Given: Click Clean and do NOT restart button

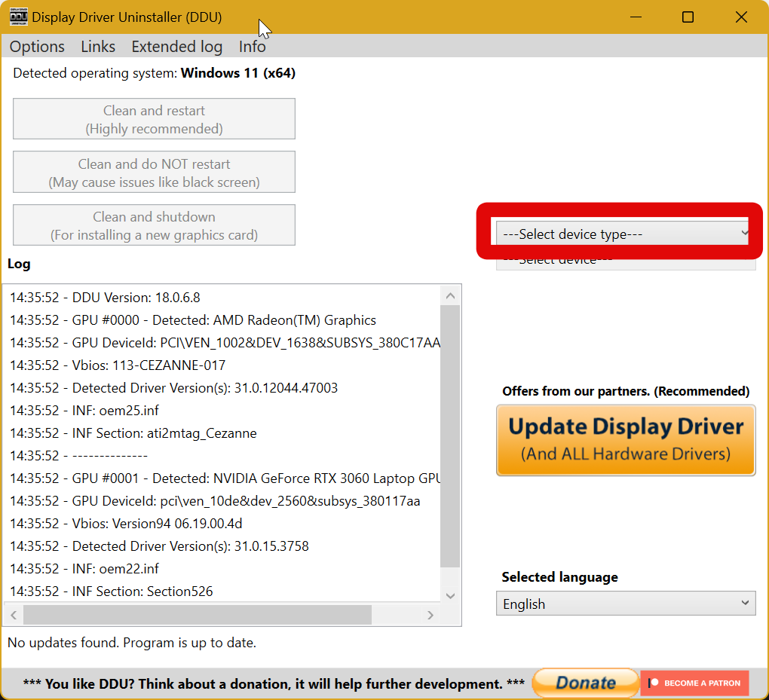Looking at the screenshot, I should point(154,173).
